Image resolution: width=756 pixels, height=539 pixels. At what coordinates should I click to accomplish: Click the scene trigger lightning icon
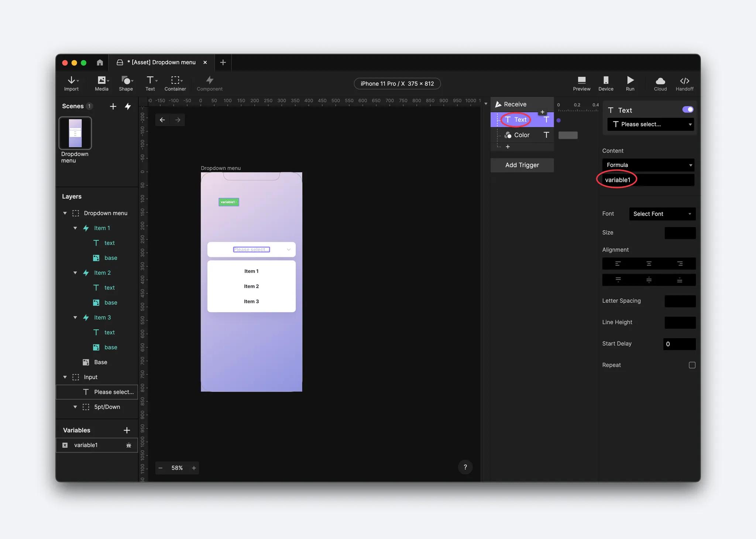(x=128, y=106)
